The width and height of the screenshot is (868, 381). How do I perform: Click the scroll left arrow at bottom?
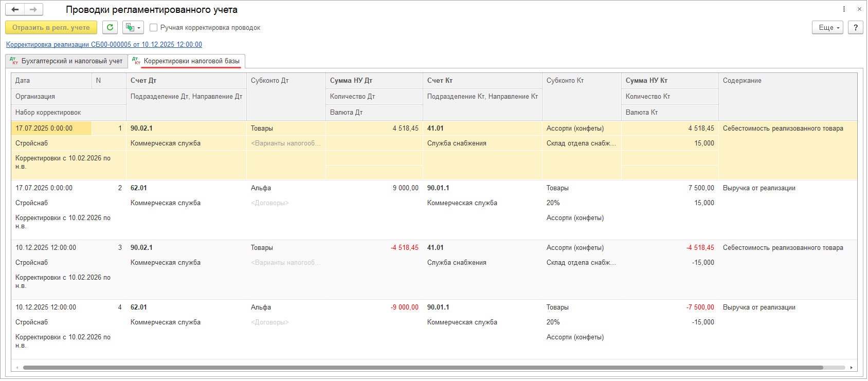[17, 368]
